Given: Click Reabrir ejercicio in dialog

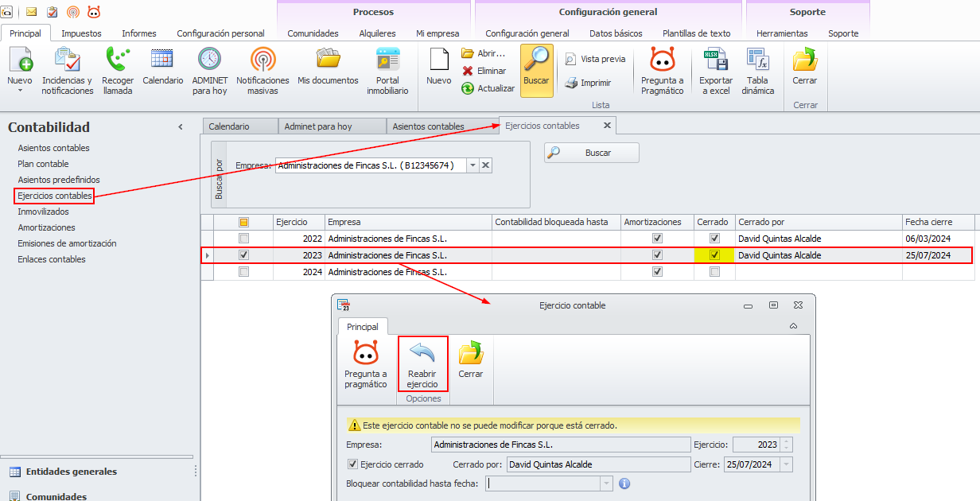Looking at the screenshot, I should click(x=422, y=364).
